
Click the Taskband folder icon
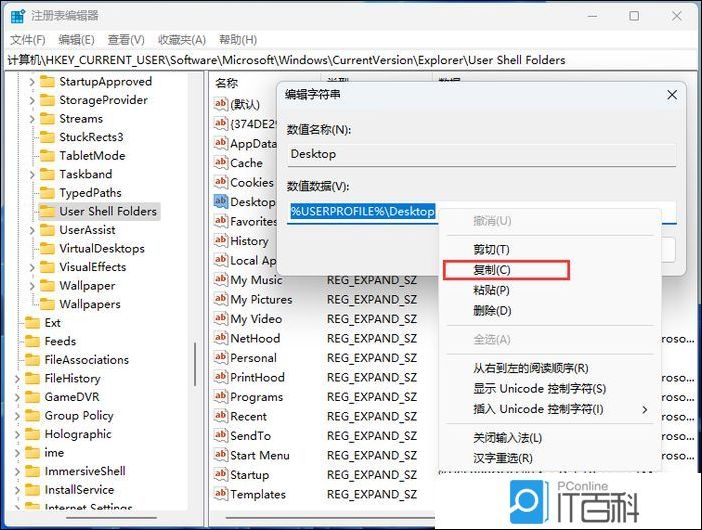[x=47, y=174]
